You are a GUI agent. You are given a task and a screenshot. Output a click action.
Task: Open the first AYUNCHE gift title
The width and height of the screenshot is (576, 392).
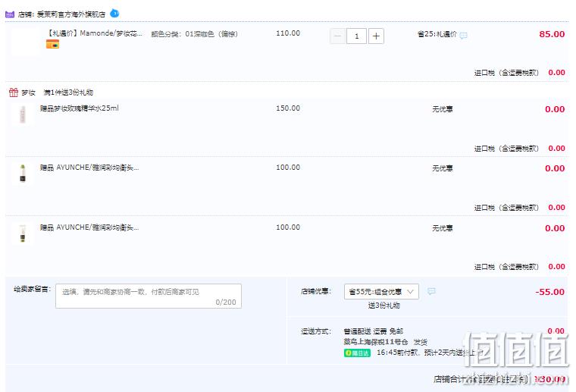(89, 168)
